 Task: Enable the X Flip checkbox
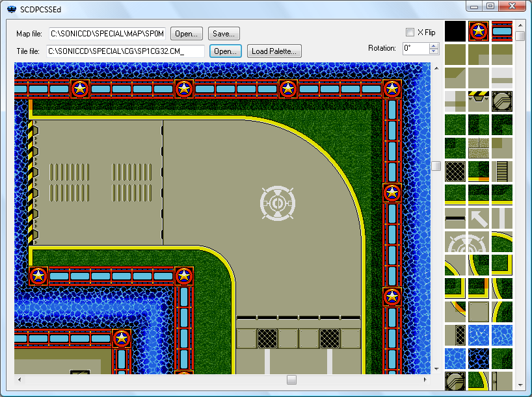(410, 32)
